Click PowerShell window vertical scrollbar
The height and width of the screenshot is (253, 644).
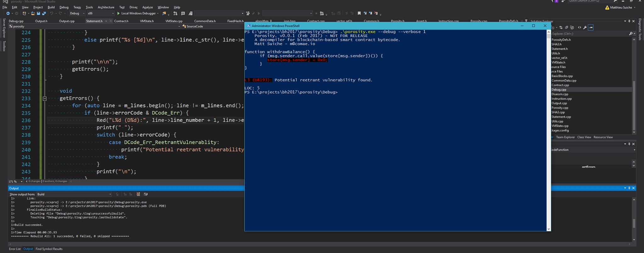coord(549,131)
